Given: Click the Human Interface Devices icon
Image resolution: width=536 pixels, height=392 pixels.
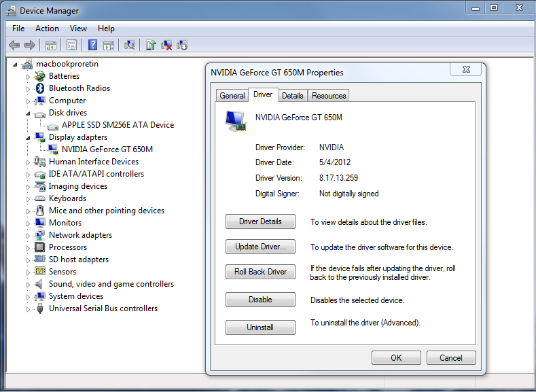Looking at the screenshot, I should (40, 161).
